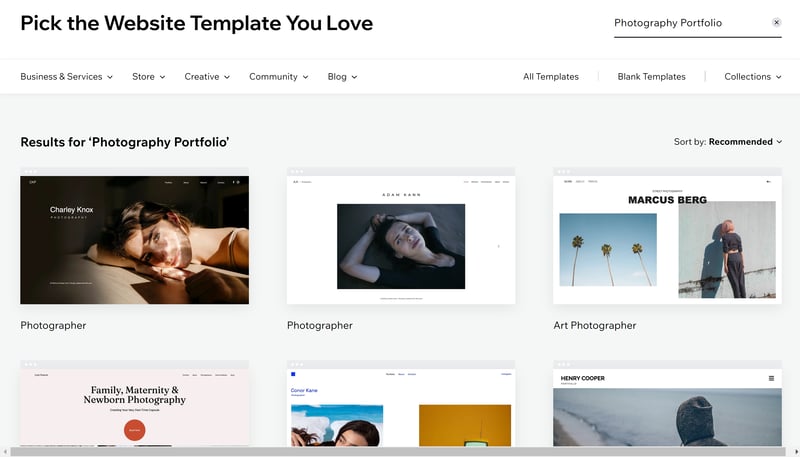This screenshot has height=457, width=800.
Task: Expand the Collections dropdown
Action: [753, 77]
